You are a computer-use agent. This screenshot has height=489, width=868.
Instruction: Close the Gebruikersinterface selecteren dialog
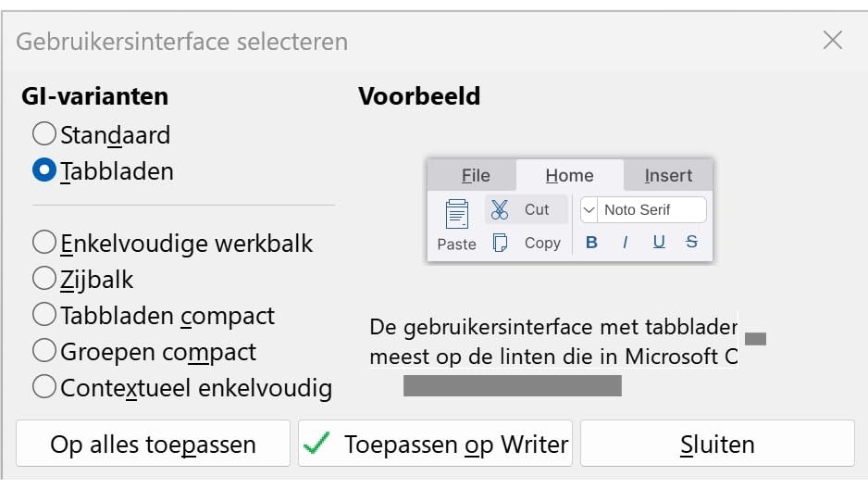tap(833, 40)
